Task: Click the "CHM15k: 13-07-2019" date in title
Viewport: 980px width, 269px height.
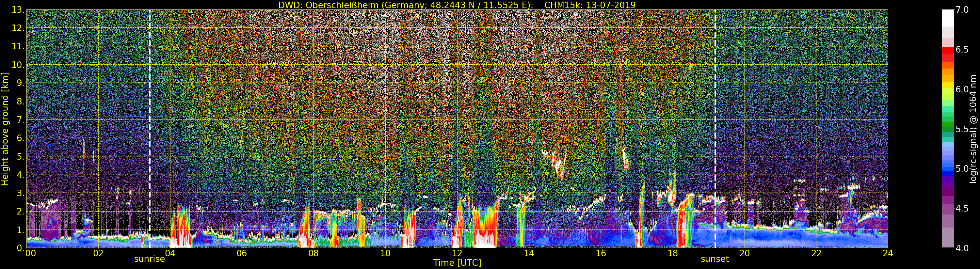Action: [x=590, y=5]
